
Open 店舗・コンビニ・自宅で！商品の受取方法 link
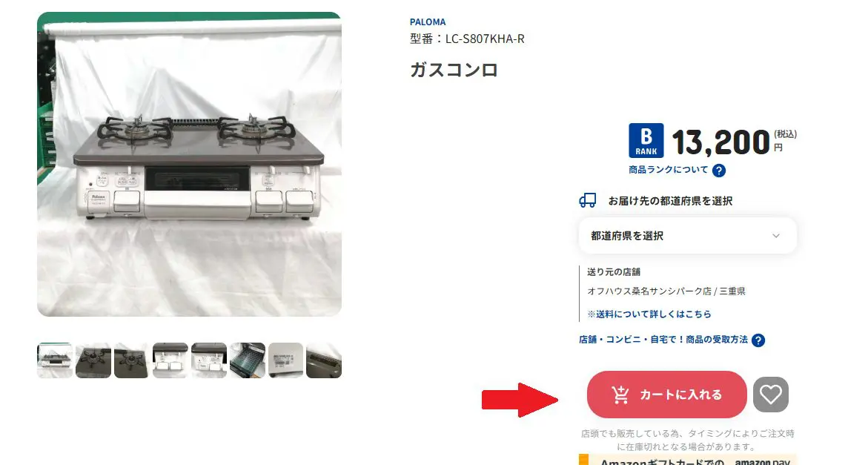tap(663, 340)
